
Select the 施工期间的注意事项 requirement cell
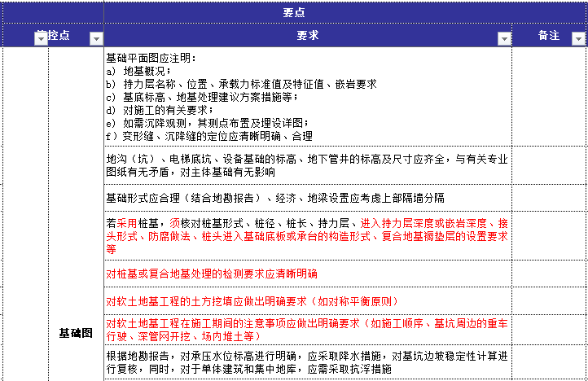click(x=308, y=329)
